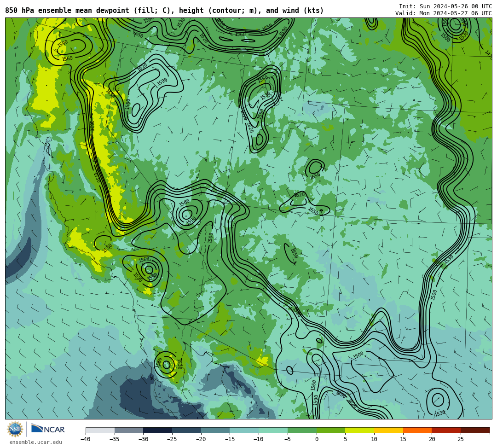497x448 pixels.
Task: Click the slate gray -35 to -30 swatch
Action: click(x=129, y=430)
